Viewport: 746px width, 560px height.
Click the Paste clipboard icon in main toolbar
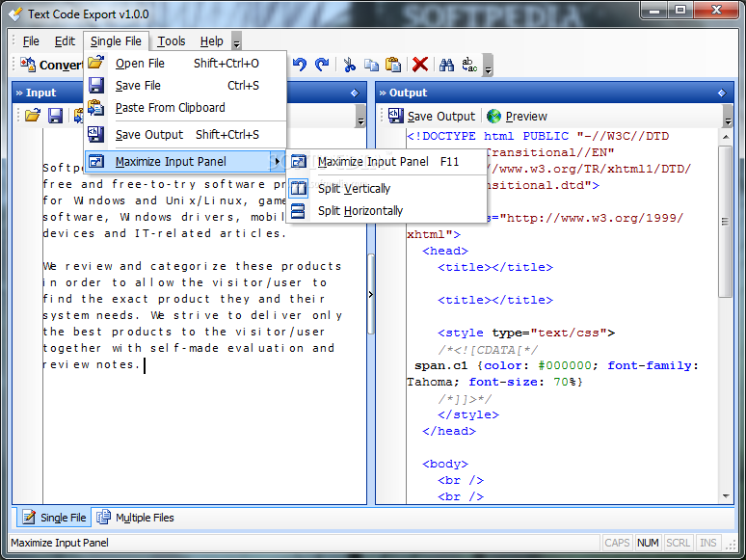[393, 65]
